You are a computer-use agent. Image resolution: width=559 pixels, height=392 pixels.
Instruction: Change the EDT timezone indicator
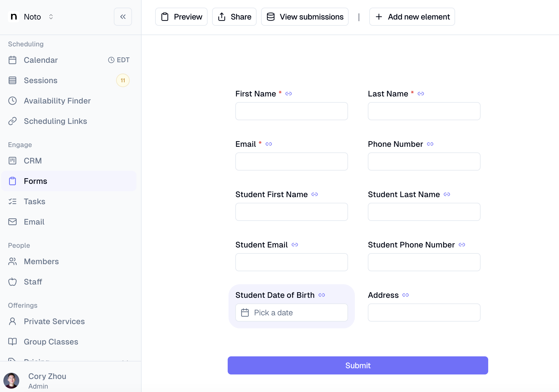tap(119, 60)
